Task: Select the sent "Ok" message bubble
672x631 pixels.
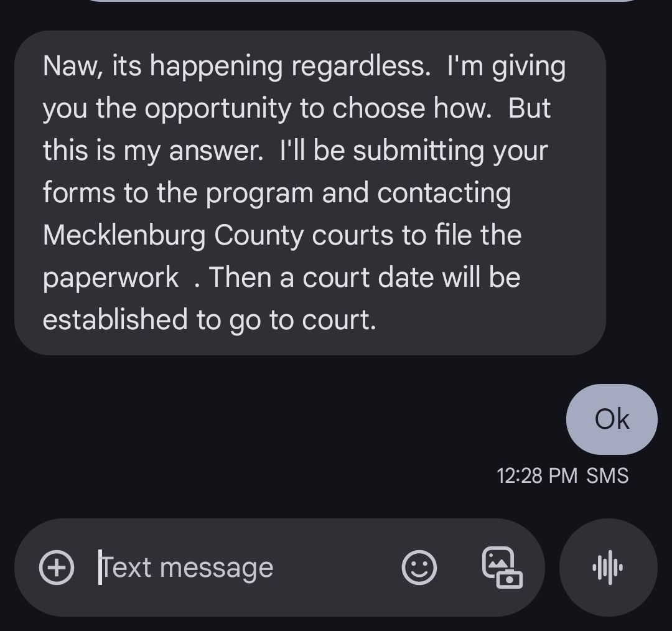Action: pyautogui.click(x=612, y=419)
